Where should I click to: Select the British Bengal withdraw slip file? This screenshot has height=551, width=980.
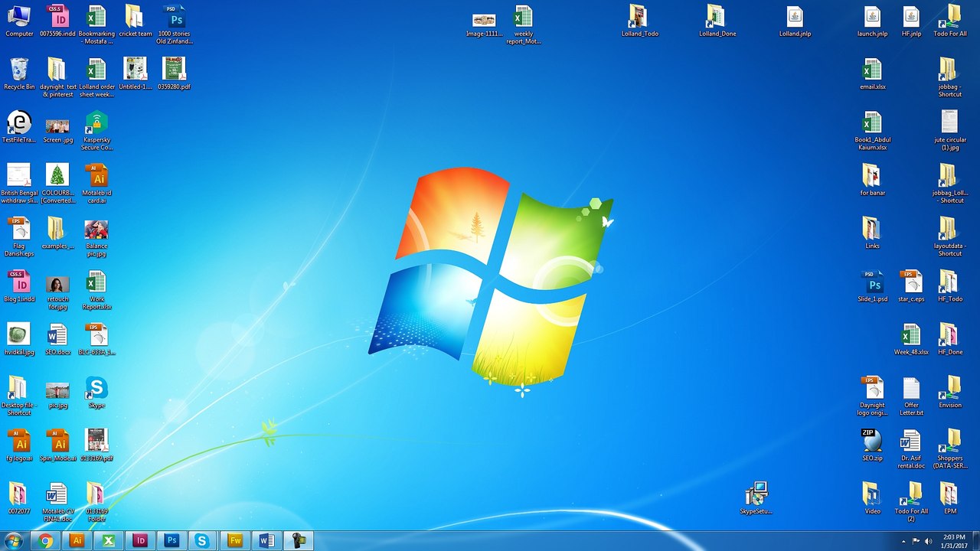(19, 184)
